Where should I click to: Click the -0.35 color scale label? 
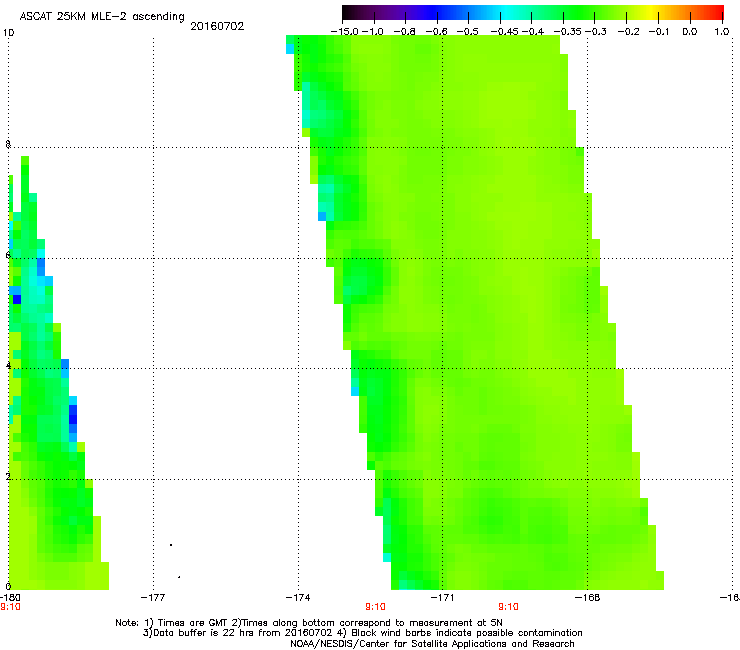(x=568, y=32)
